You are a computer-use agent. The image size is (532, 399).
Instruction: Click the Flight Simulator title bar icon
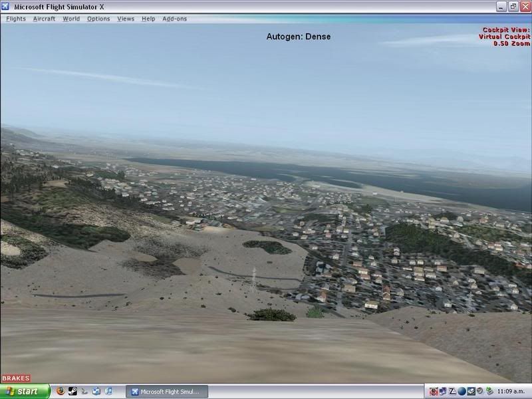point(7,7)
